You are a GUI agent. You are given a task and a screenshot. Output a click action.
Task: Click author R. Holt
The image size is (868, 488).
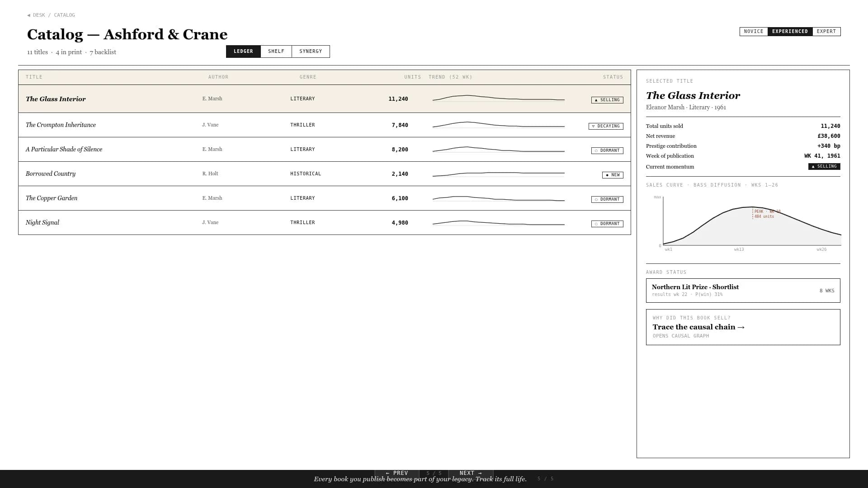click(x=210, y=174)
